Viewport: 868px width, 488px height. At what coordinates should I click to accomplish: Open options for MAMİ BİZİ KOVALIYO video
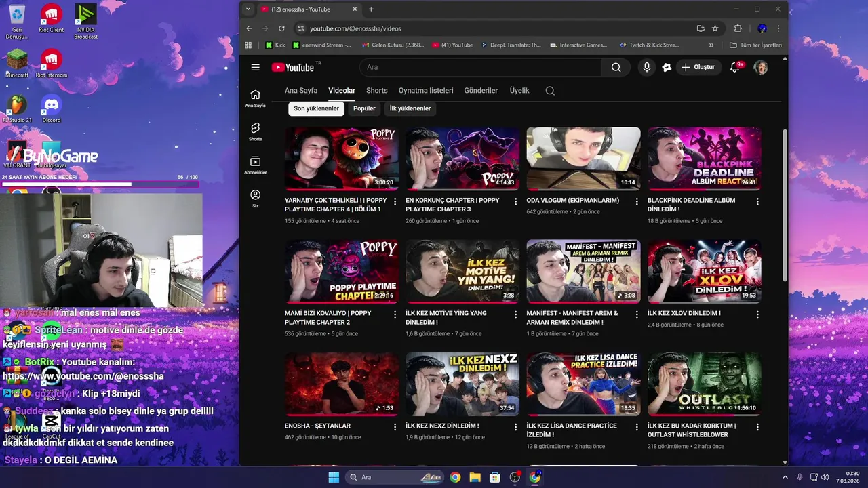[395, 314]
